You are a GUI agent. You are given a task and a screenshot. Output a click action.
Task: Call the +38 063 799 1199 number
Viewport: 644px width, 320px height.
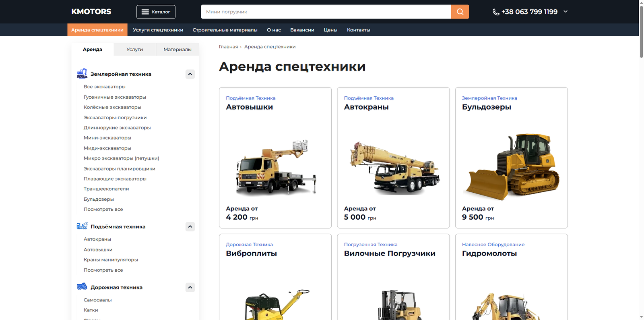tap(529, 12)
